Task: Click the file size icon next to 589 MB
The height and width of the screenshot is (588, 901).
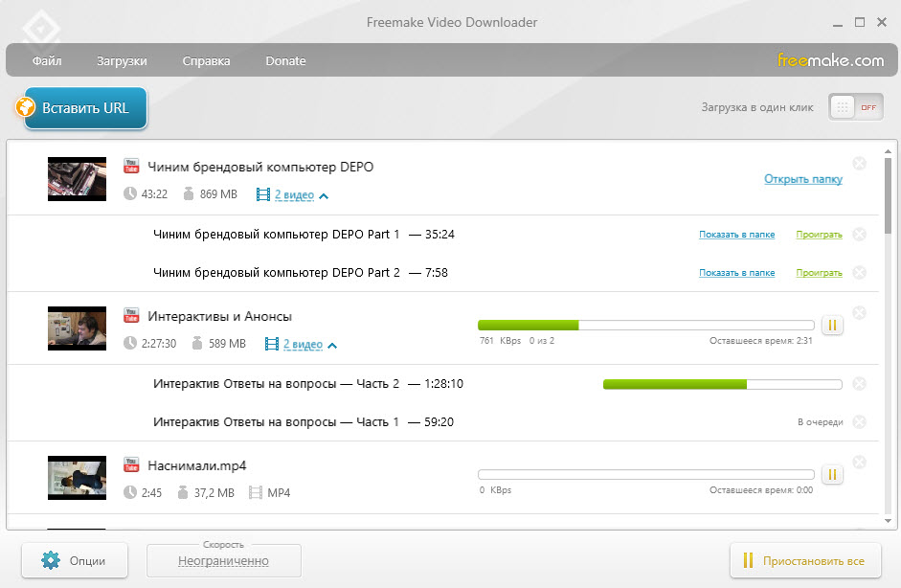Action: (197, 343)
